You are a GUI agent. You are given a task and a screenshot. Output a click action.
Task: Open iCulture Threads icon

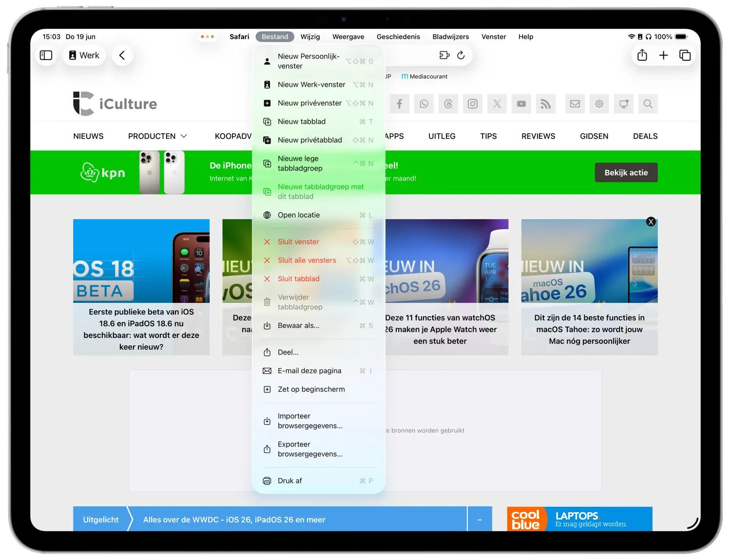click(x=448, y=104)
